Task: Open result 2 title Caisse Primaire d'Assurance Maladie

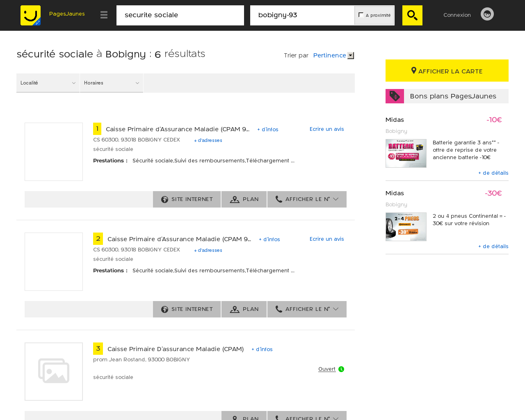Action: (x=179, y=239)
